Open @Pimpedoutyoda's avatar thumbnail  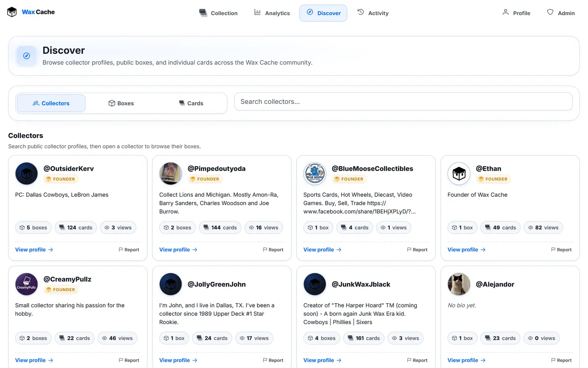171,173
